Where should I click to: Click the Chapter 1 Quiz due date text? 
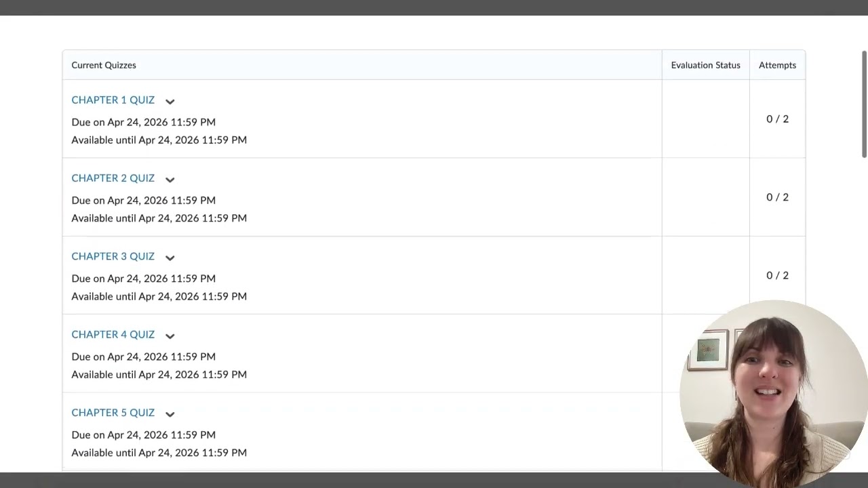pyautogui.click(x=143, y=122)
